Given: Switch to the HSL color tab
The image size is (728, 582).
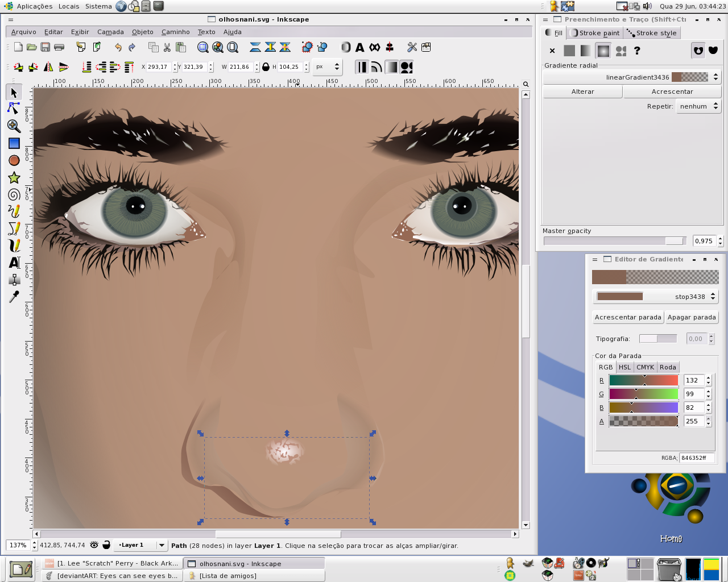Looking at the screenshot, I should pos(624,367).
